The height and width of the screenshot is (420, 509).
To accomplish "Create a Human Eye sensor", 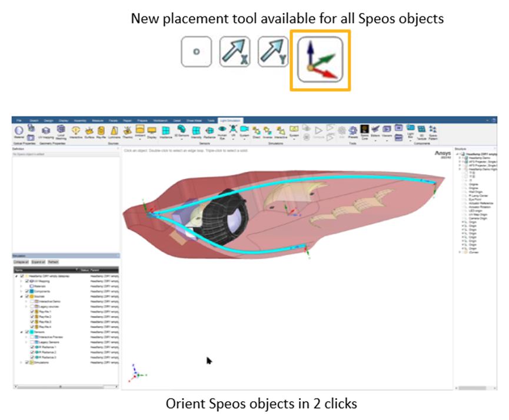I will click(222, 132).
